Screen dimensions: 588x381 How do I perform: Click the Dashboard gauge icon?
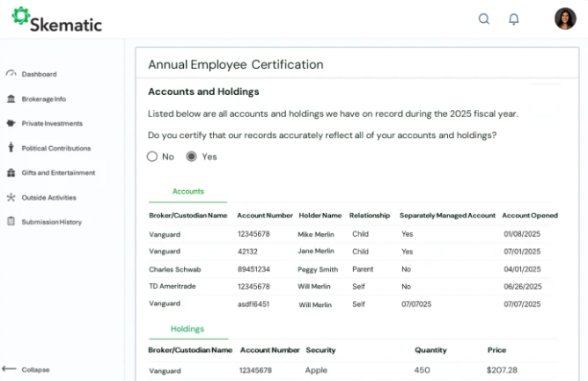tap(11, 74)
